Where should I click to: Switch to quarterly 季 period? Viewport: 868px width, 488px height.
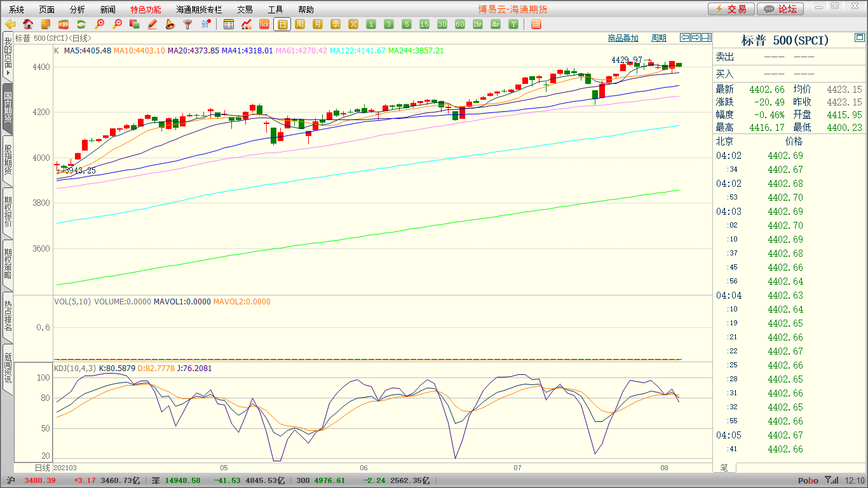336,24
